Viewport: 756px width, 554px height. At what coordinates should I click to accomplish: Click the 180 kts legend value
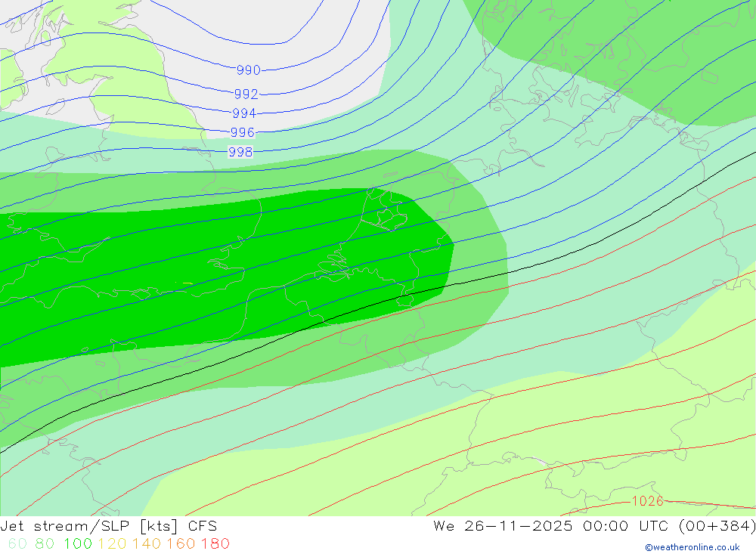[215, 544]
